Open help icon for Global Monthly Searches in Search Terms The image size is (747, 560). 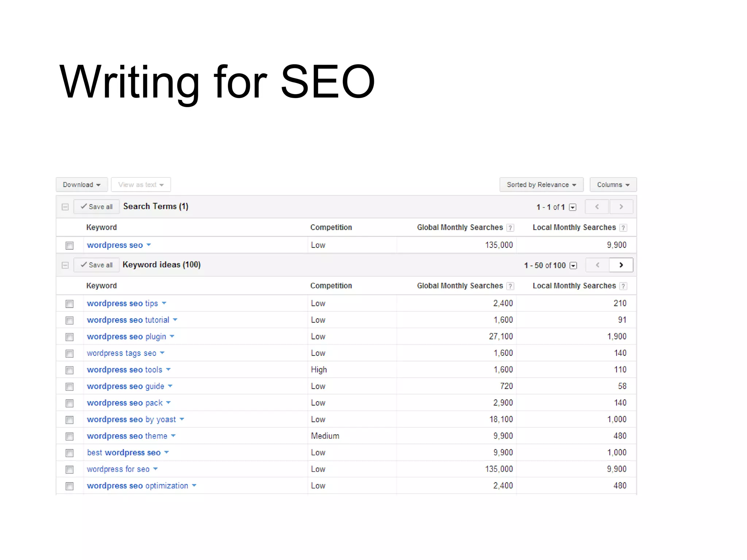coord(510,228)
